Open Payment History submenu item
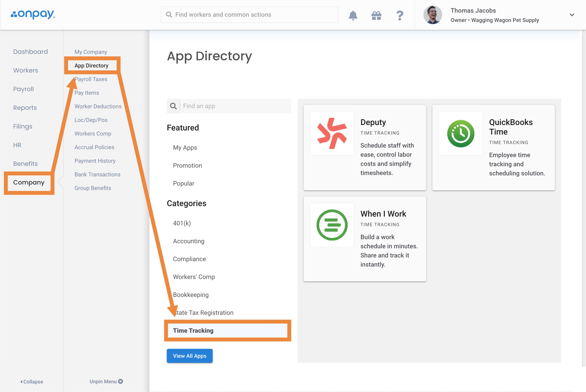The height and width of the screenshot is (392, 586). pyautogui.click(x=95, y=161)
